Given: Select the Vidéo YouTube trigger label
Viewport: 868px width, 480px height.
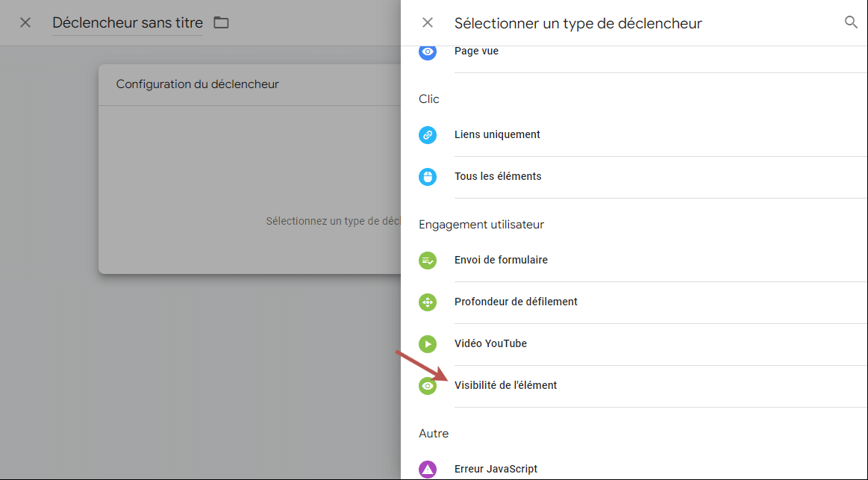Looking at the screenshot, I should [490, 344].
